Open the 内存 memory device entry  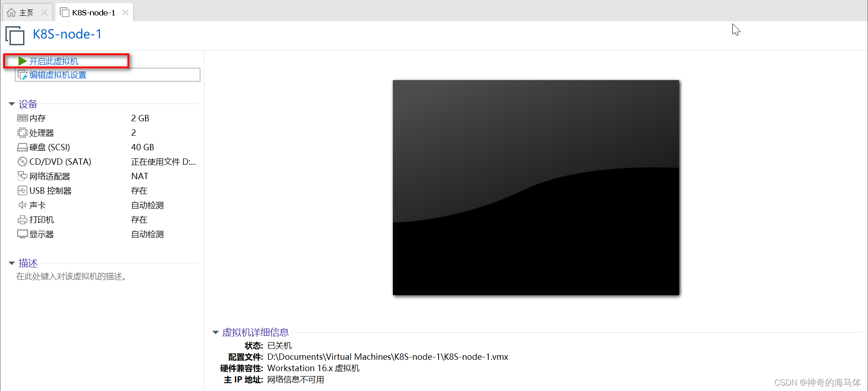pyautogui.click(x=38, y=118)
